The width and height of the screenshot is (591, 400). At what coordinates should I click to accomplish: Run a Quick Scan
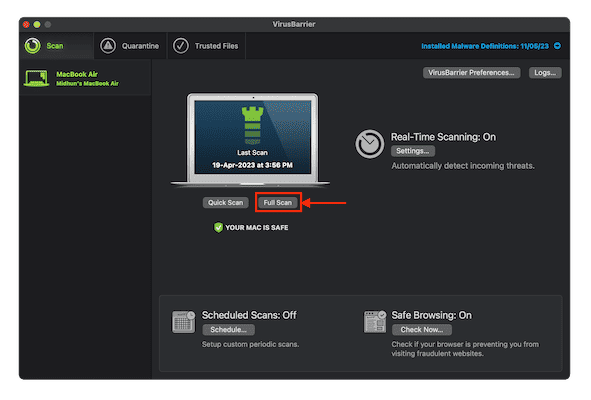coord(225,202)
